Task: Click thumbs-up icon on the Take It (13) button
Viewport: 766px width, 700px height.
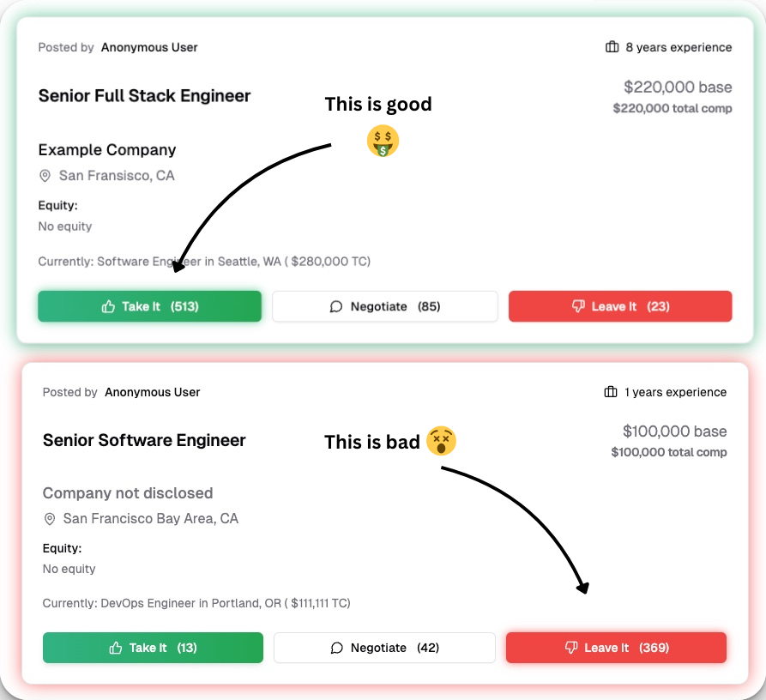Action: 116,648
